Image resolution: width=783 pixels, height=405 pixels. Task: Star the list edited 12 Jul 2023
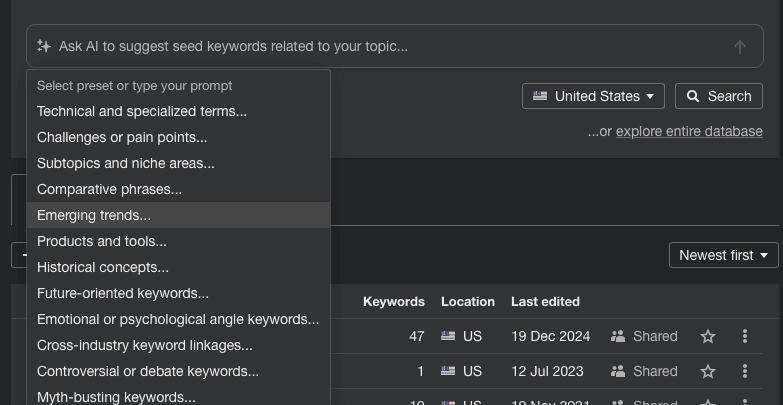[708, 372]
